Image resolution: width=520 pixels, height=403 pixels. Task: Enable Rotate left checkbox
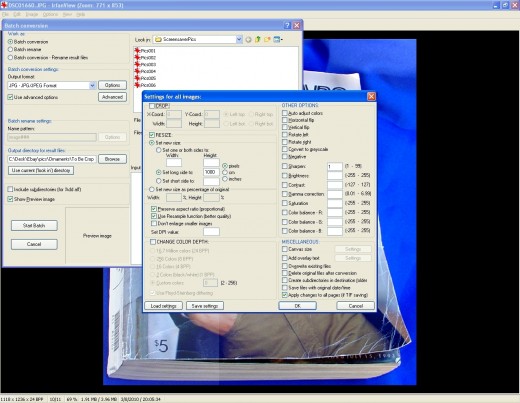(x=285, y=135)
